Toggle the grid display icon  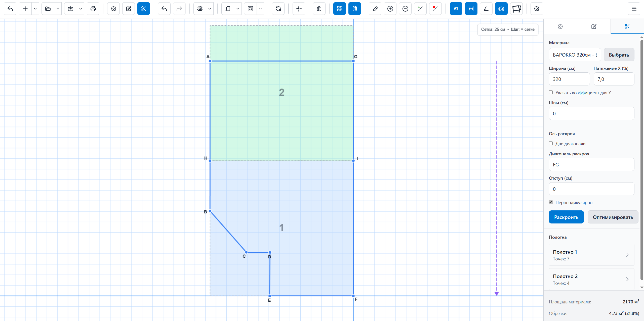point(339,9)
